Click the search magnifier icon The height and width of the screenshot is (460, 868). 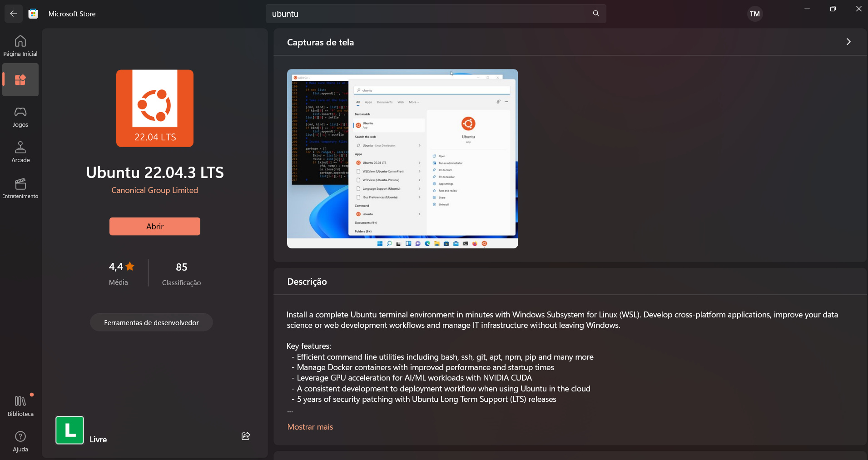pyautogui.click(x=596, y=14)
